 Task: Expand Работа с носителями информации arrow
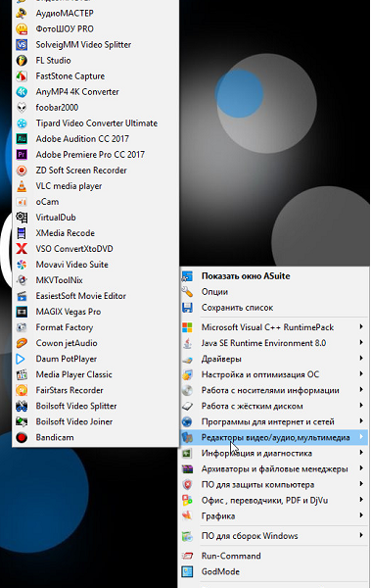[x=361, y=390]
